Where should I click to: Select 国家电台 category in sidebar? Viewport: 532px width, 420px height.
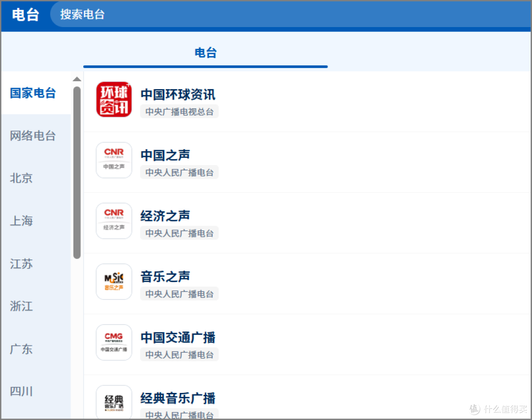[33, 93]
